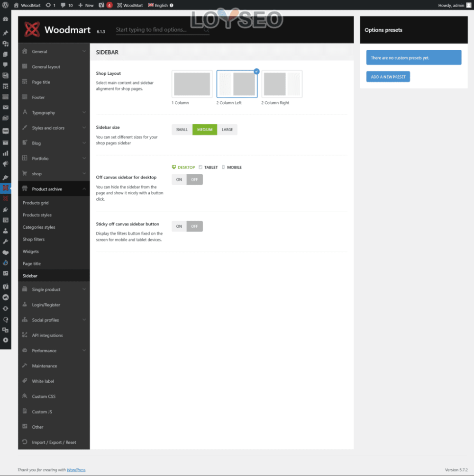Click the pushpin Posts icon in admin menu
The image size is (474, 476).
point(6,33)
